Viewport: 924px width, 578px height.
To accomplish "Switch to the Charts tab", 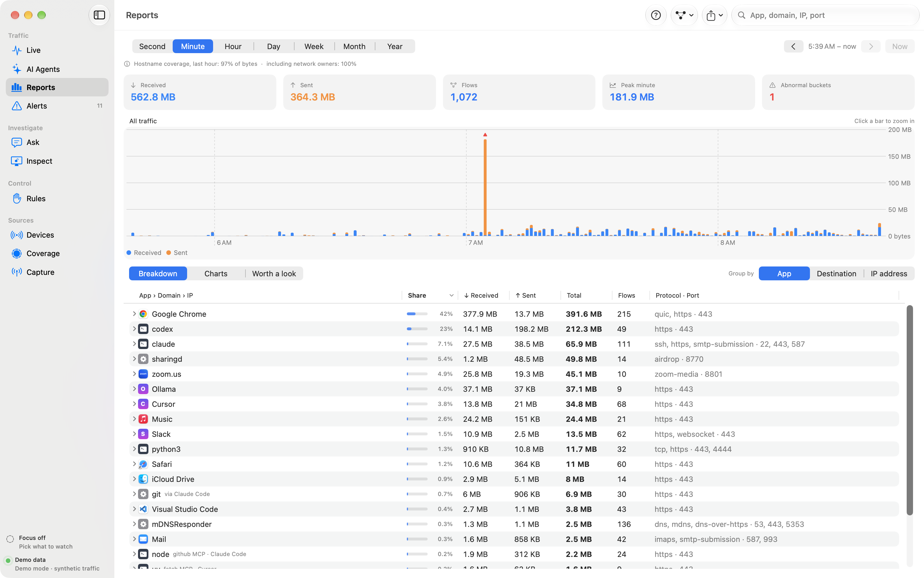I will tap(216, 273).
